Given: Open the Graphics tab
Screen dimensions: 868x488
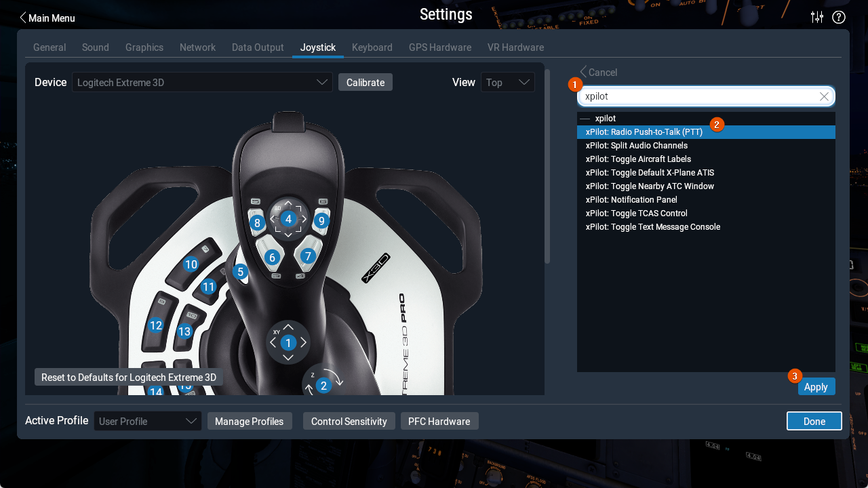Looking at the screenshot, I should click(144, 47).
